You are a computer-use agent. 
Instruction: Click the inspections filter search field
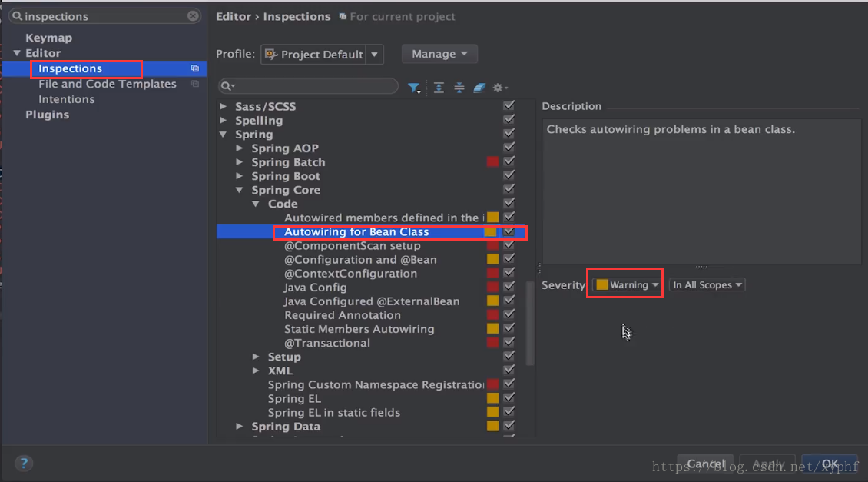pos(308,86)
